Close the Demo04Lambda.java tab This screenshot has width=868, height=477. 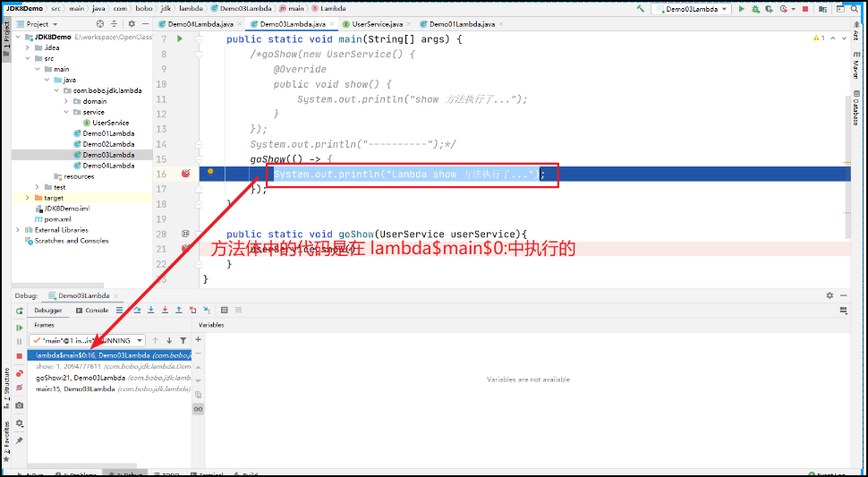click(x=240, y=24)
